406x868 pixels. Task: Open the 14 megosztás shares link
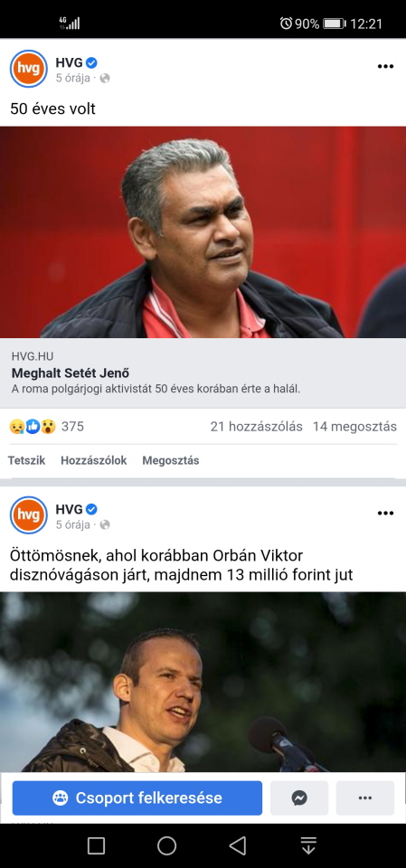(354, 427)
